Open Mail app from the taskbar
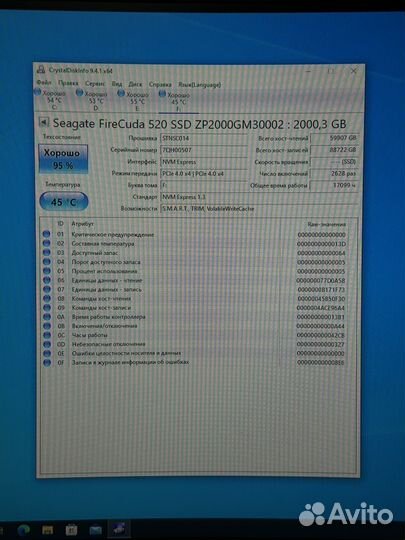 pos(95,530)
